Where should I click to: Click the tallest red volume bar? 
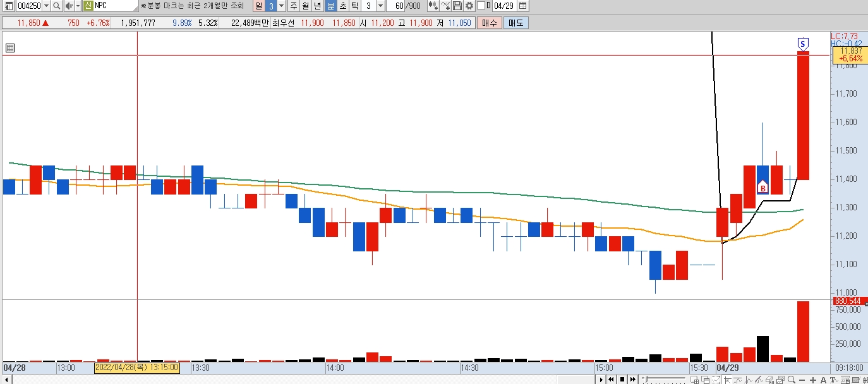(x=803, y=331)
